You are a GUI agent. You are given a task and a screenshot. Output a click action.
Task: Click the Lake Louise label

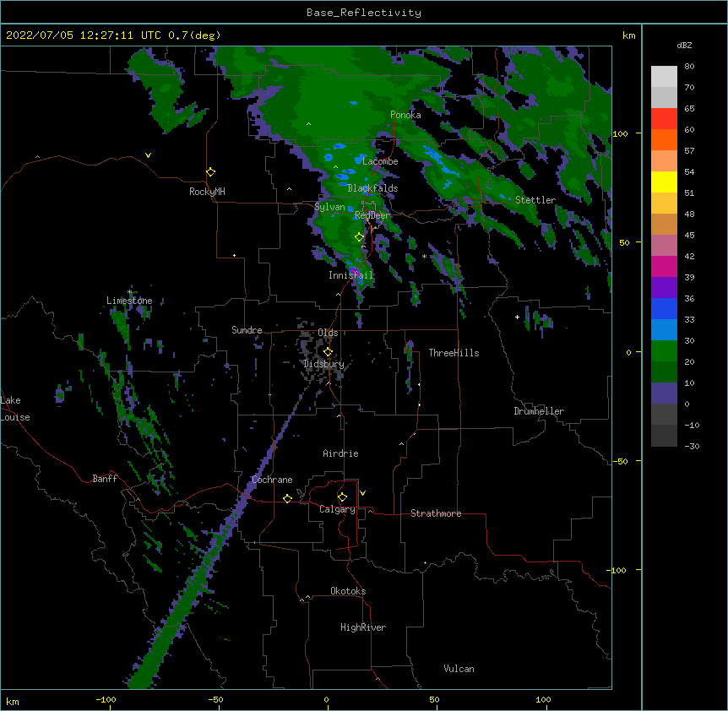tap(15, 409)
